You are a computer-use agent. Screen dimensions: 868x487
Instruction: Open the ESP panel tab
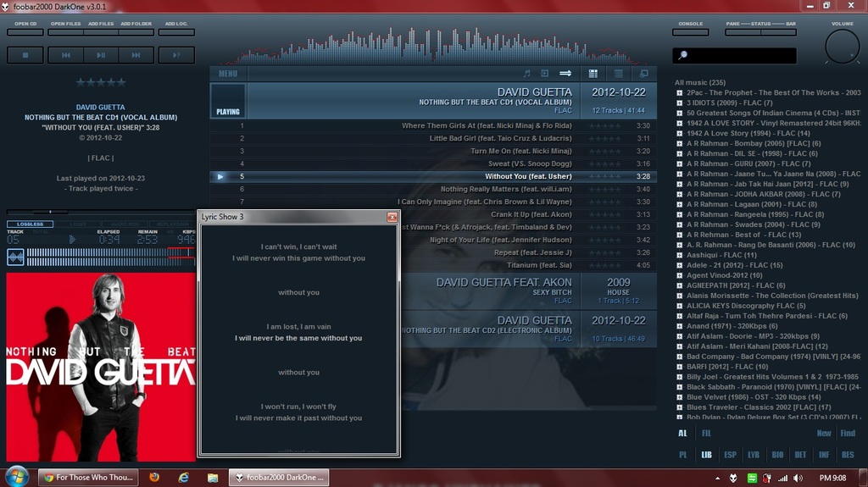730,455
